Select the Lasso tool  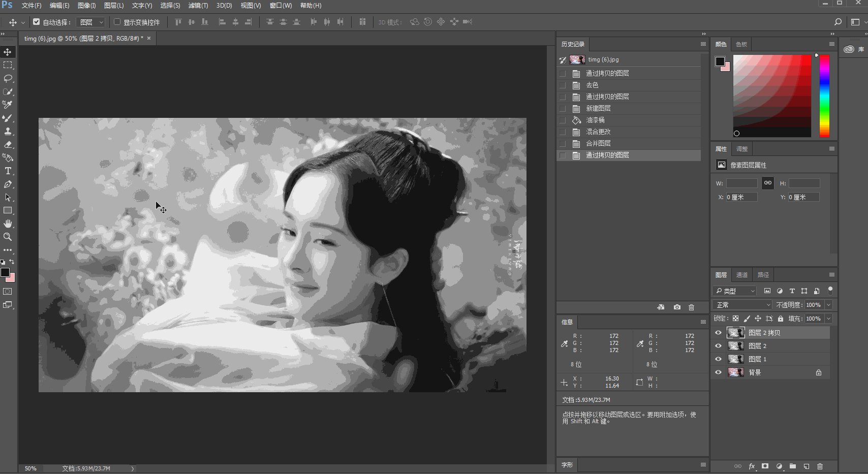click(x=8, y=78)
